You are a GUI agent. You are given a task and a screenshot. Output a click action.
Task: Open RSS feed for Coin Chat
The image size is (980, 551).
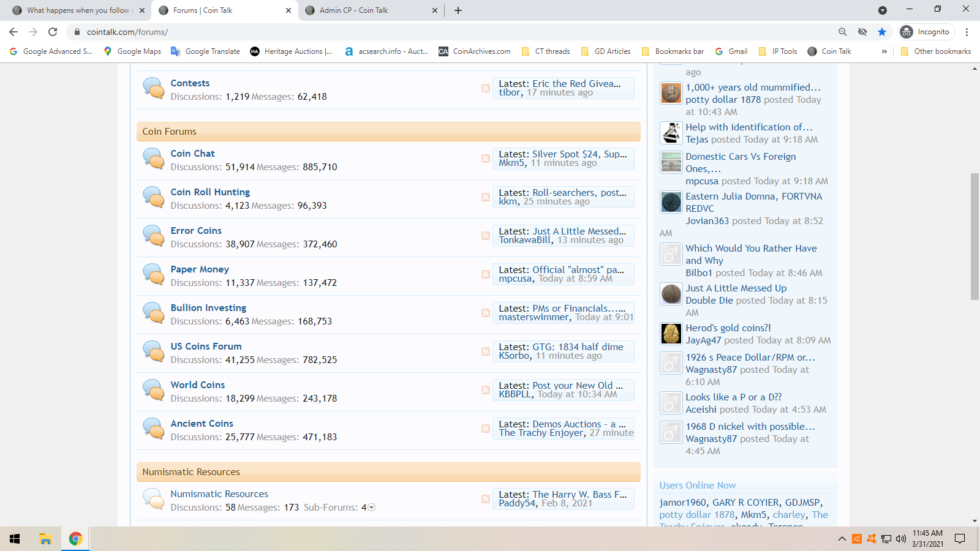(485, 159)
